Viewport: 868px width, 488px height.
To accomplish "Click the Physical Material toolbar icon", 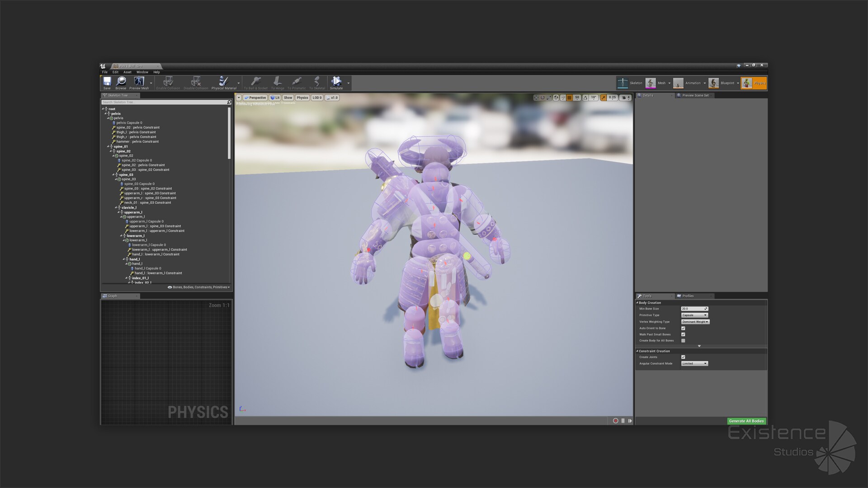I will (223, 82).
